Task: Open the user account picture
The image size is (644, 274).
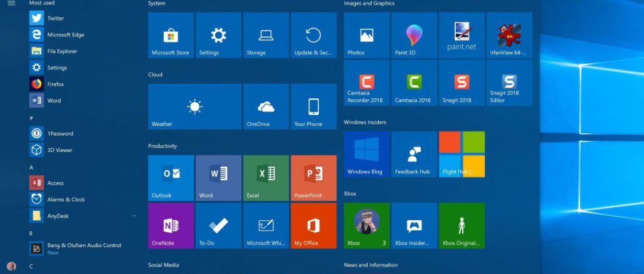Action: [x=11, y=266]
